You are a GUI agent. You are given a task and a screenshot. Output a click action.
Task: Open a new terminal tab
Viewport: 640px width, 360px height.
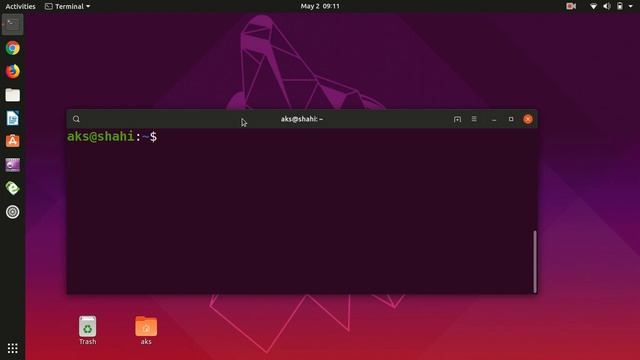pyautogui.click(x=457, y=119)
